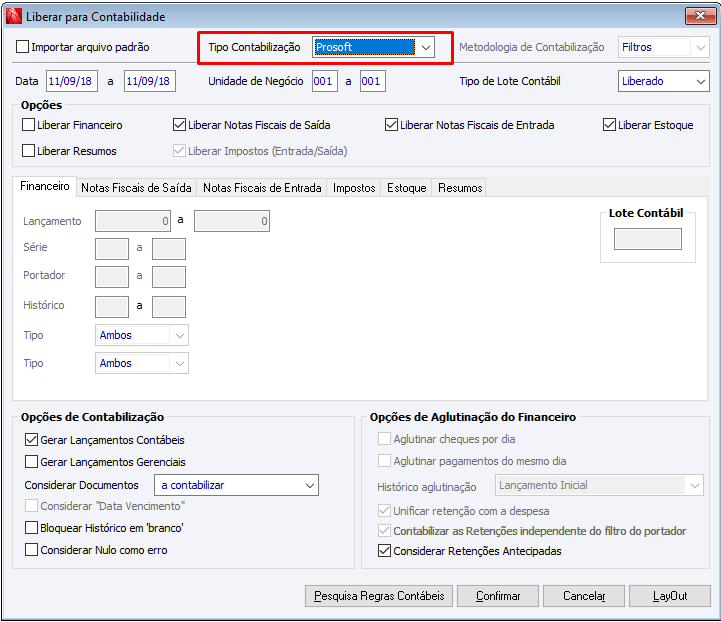Click the first Portador field
Viewport: 721px width, 622px height.
[112, 277]
